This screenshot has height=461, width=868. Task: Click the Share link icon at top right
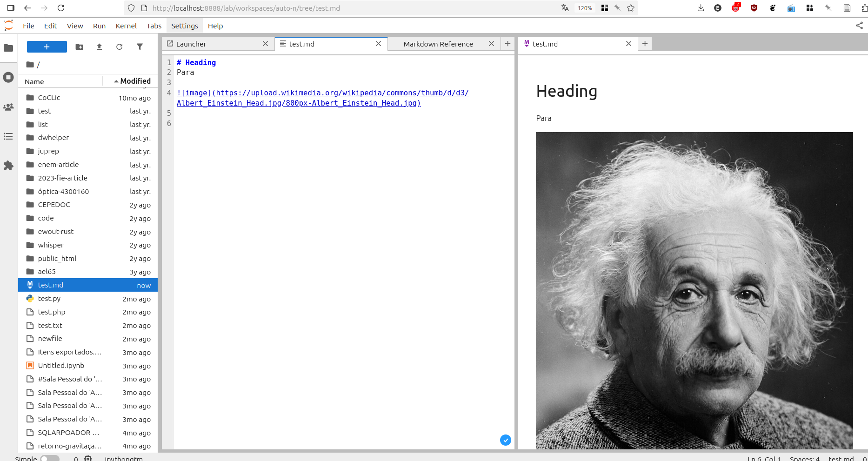tap(859, 26)
